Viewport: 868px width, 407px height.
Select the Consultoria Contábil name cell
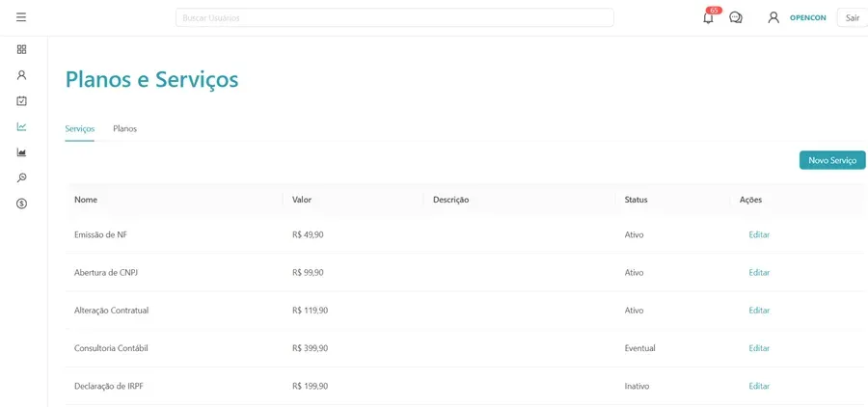[x=111, y=348]
